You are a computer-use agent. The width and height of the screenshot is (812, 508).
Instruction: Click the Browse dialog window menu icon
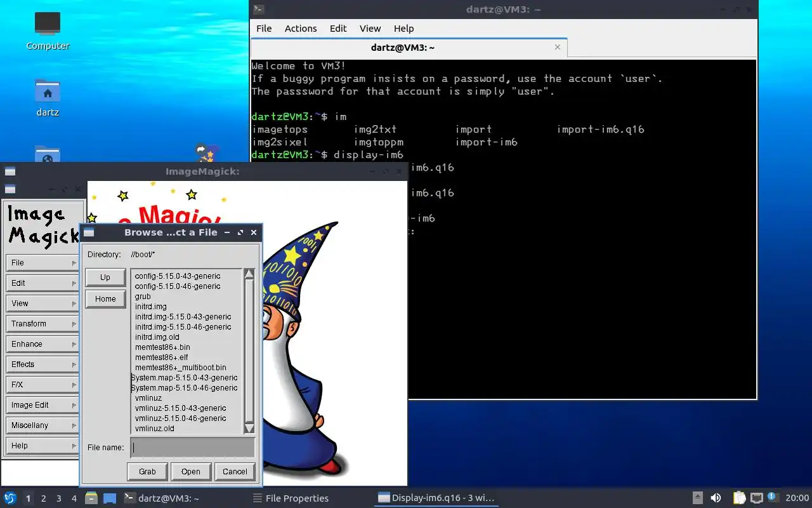(x=89, y=232)
